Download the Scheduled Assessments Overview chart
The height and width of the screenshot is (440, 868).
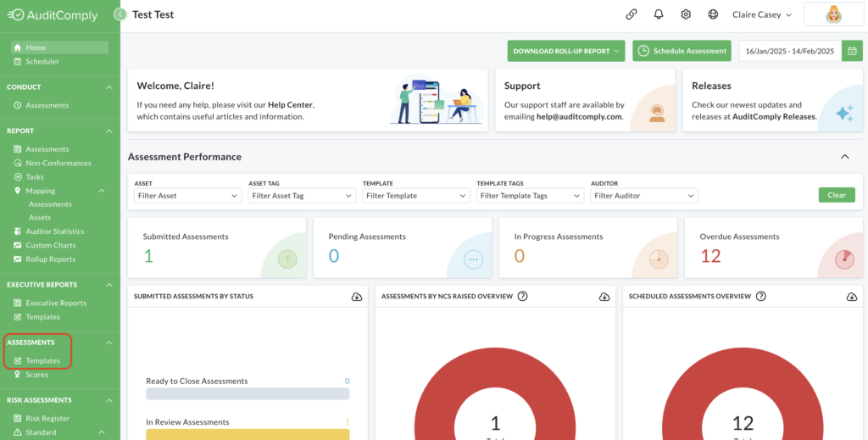[851, 297]
